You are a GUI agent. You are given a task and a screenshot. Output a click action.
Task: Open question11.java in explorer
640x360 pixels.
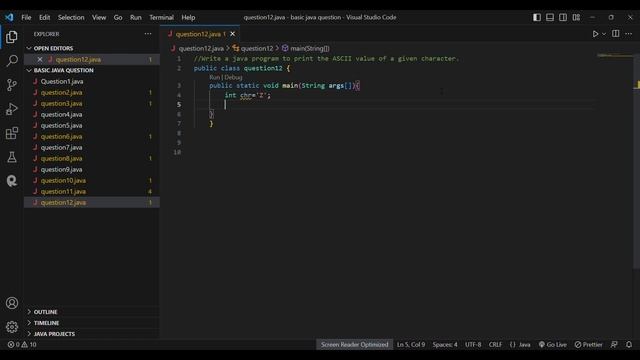[x=91, y=191]
